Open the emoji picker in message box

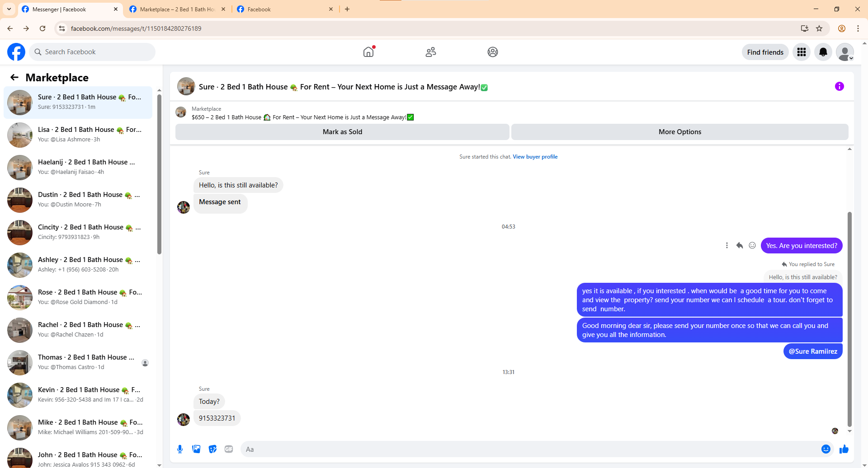[826, 449]
